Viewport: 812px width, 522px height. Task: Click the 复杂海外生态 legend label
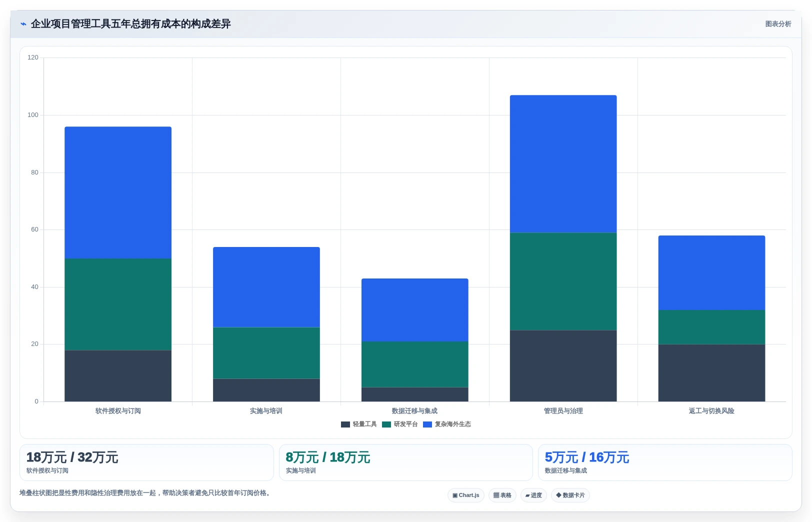[452, 424]
